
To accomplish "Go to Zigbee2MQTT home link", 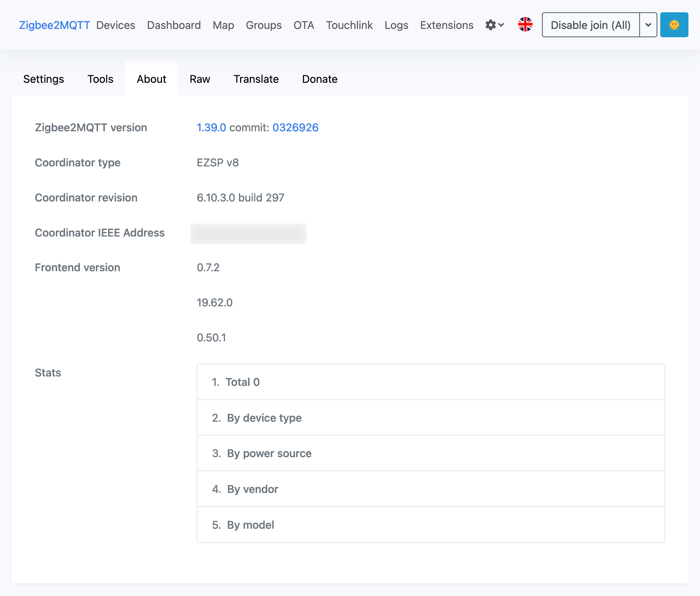I will pos(54,25).
